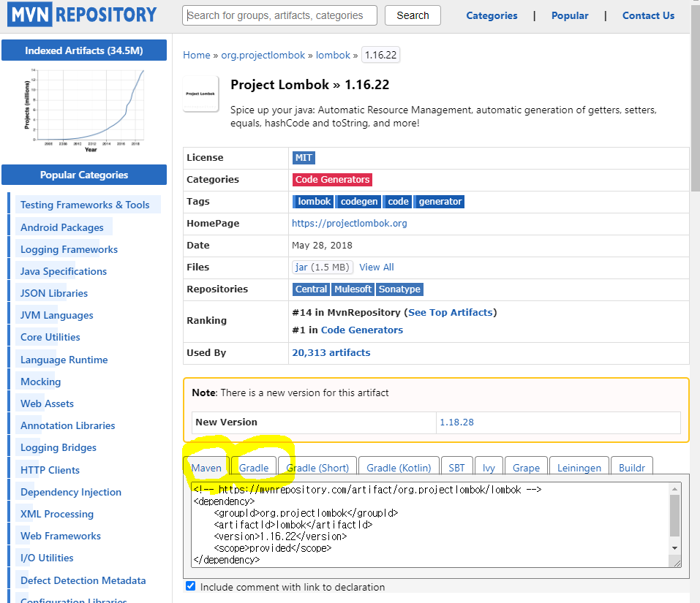Open the Code Generators category badge

pyautogui.click(x=332, y=179)
